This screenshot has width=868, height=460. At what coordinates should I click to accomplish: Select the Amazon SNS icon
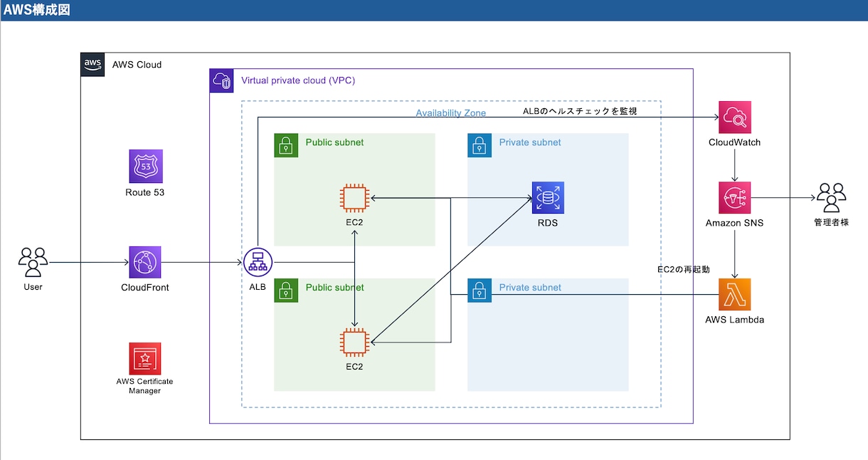pos(735,198)
